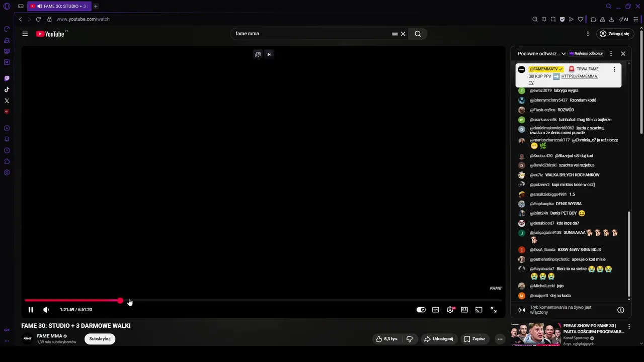Image resolution: width=644 pixels, height=362 pixels.
Task: Open pinned FAMEMMATV message options menu
Action: pos(614,69)
